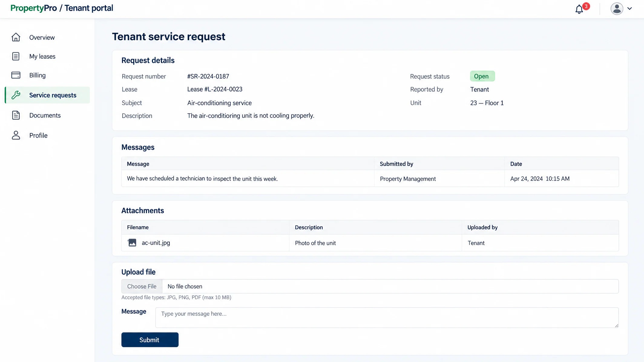The image size is (644, 362).
Task: Click the Documents file icon
Action: click(x=16, y=115)
